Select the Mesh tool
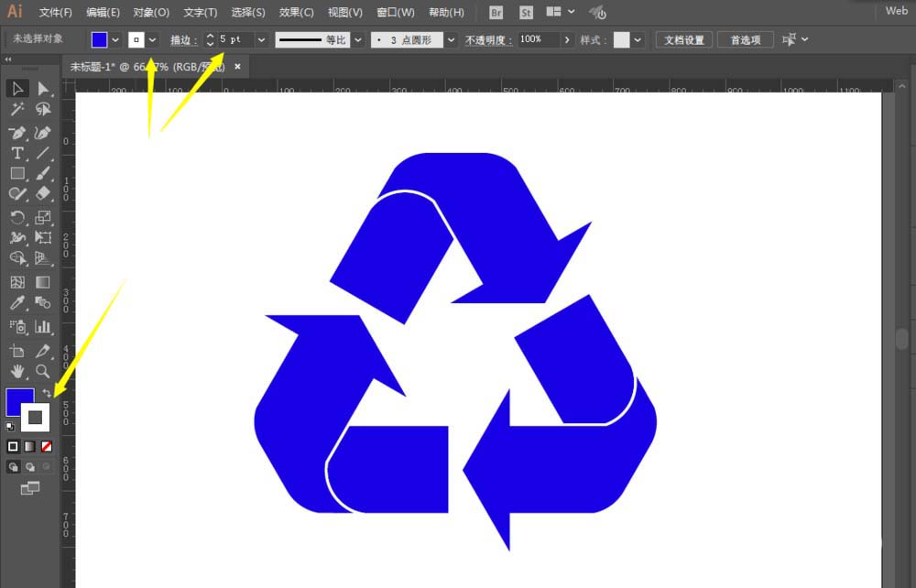916x588 pixels. click(17, 283)
